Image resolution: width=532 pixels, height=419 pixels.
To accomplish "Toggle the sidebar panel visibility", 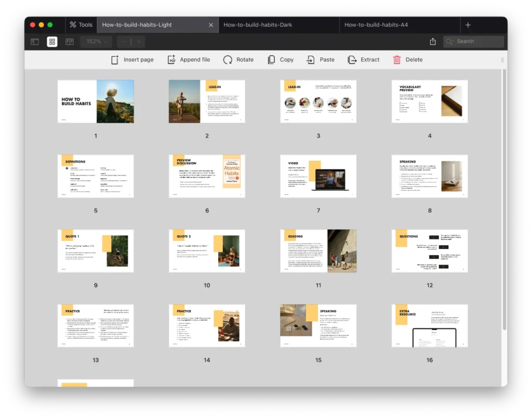I will tap(34, 41).
